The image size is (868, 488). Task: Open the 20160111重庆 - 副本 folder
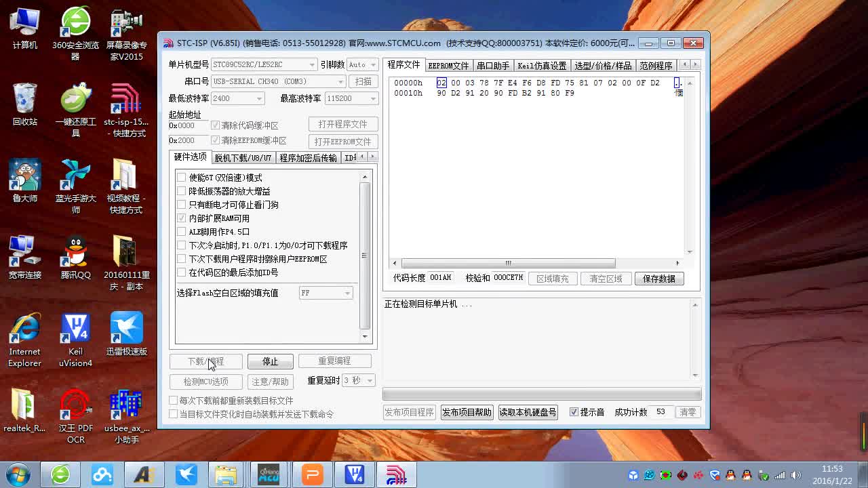point(126,263)
